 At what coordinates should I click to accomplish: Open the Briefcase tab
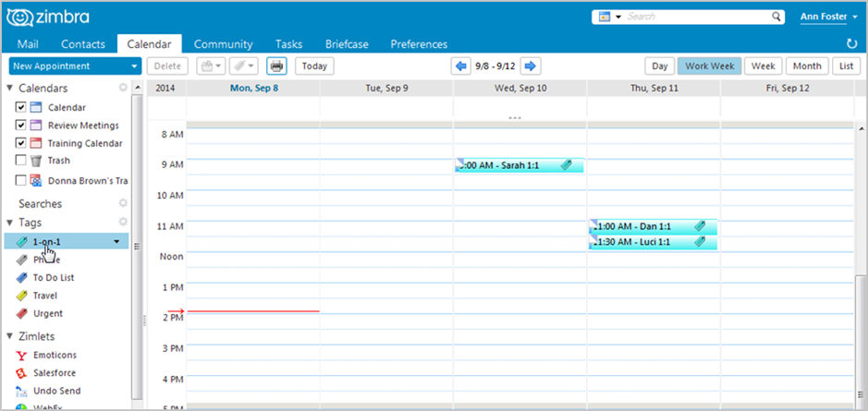(x=347, y=44)
